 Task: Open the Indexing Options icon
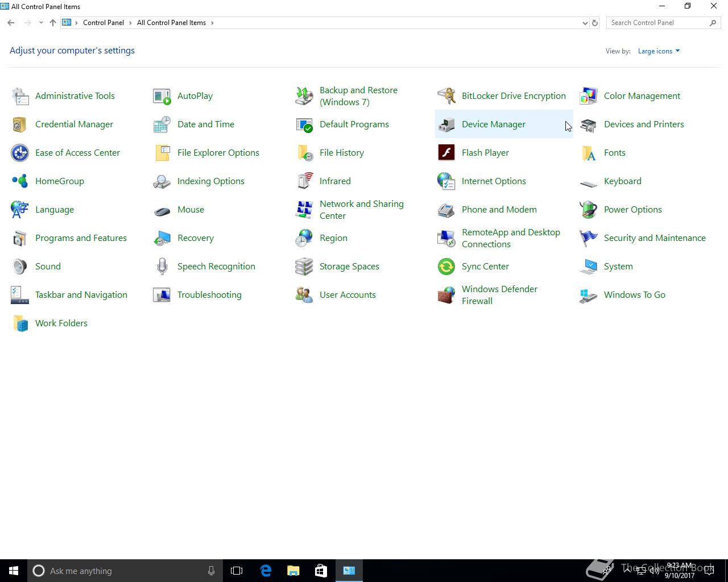162,181
